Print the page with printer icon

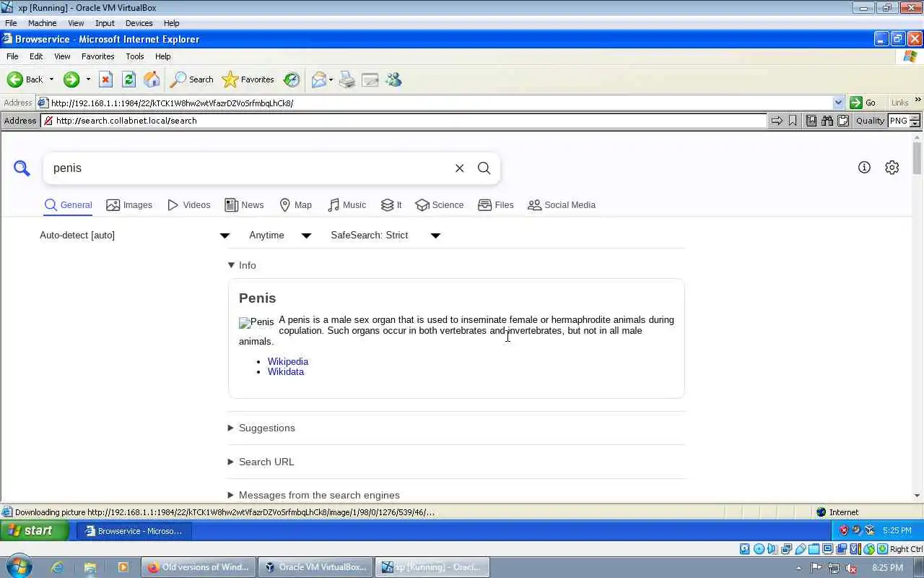coord(347,79)
